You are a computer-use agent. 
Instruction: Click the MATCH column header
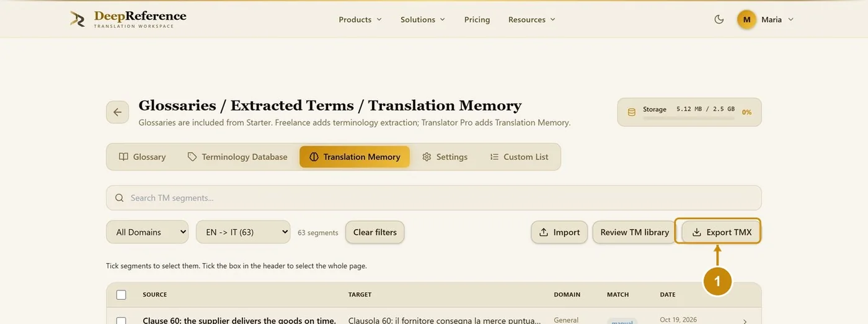click(618, 295)
